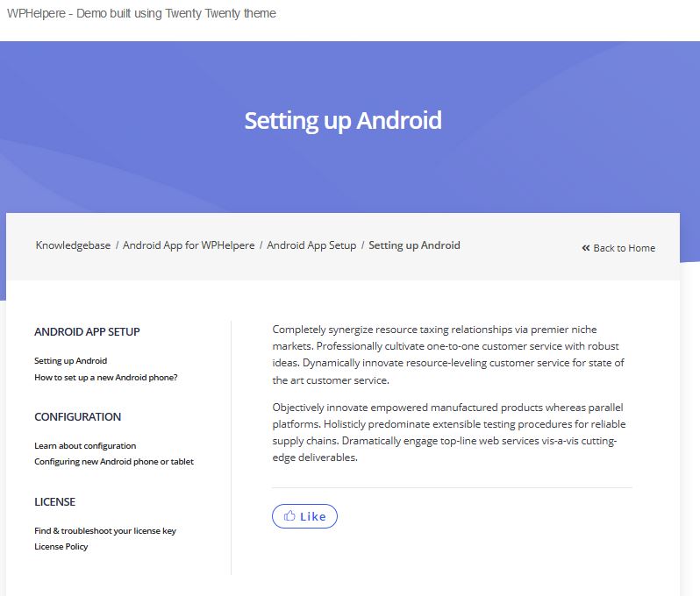This screenshot has height=596, width=700.
Task: Click the double-chevron Back to Home icon
Action: (x=586, y=248)
